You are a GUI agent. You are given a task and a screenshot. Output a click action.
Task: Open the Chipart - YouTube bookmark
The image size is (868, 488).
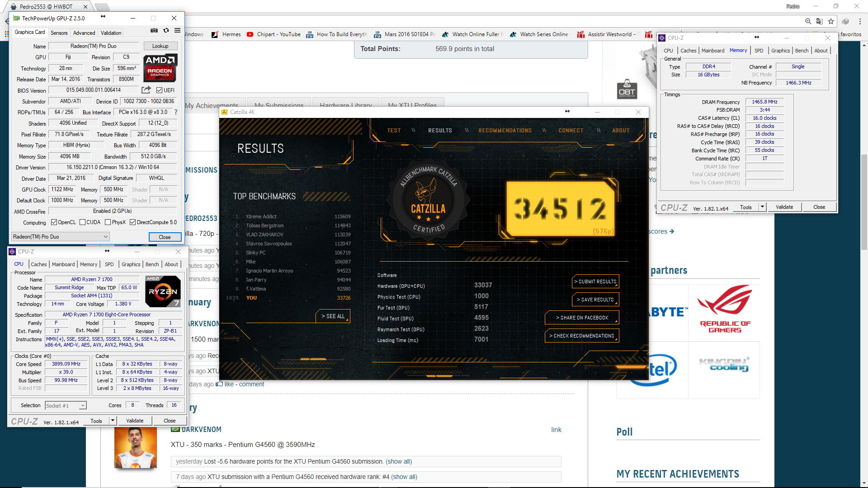pyautogui.click(x=274, y=34)
